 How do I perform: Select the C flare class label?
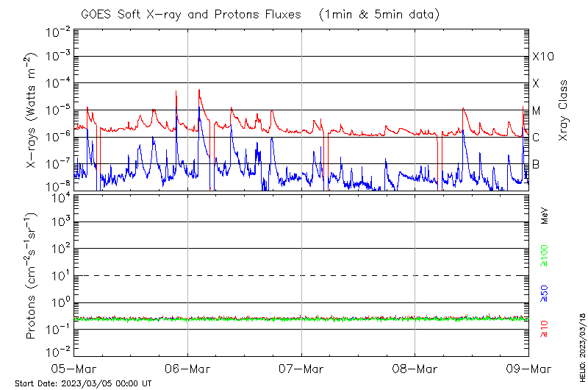[536, 138]
